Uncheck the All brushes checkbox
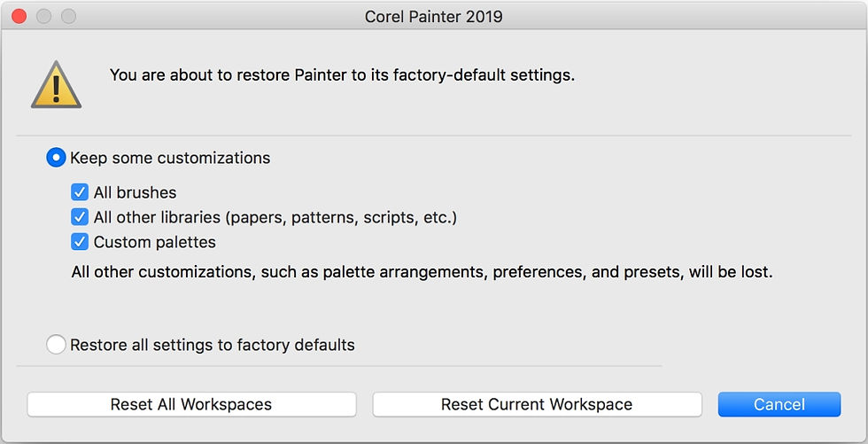The image size is (868, 444). coord(80,192)
